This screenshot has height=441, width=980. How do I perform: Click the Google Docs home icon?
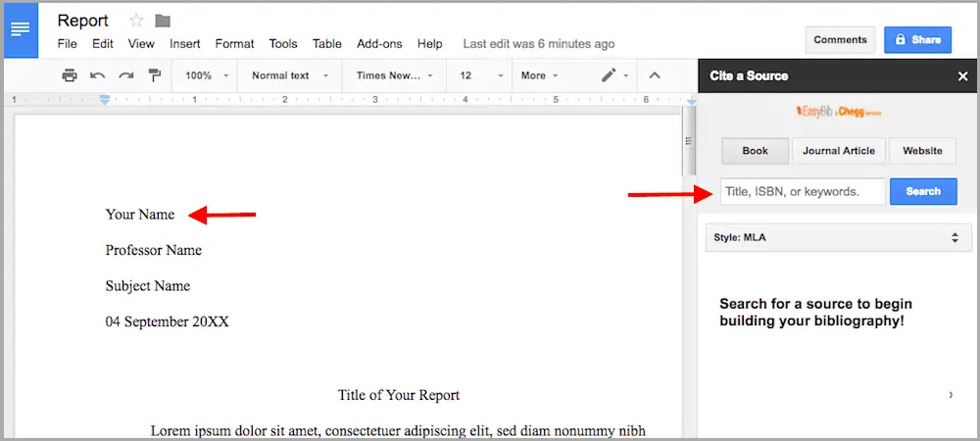pos(20,29)
